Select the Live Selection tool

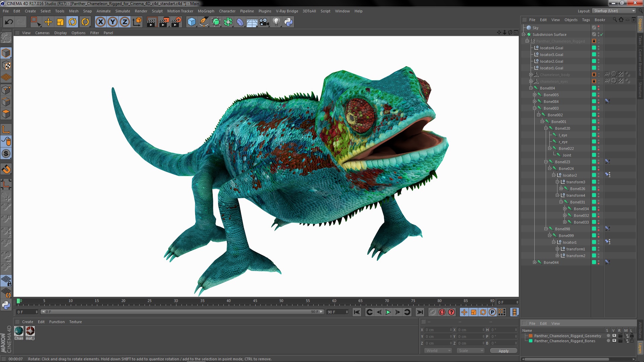point(36,22)
